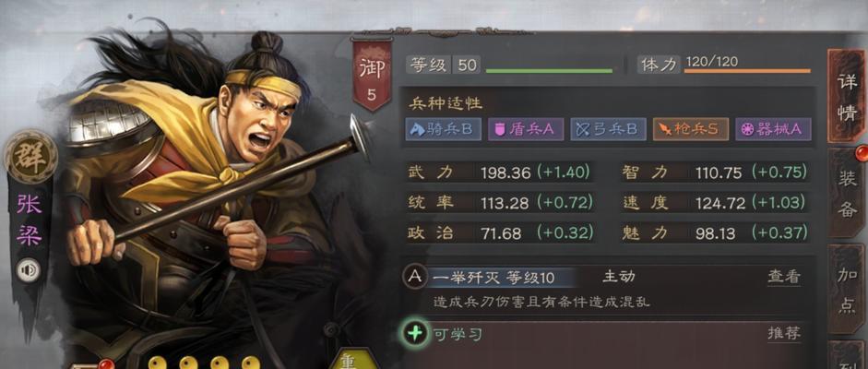View the 一举歼灭 skill via 查看
This screenshot has height=369, width=868.
pos(784,277)
